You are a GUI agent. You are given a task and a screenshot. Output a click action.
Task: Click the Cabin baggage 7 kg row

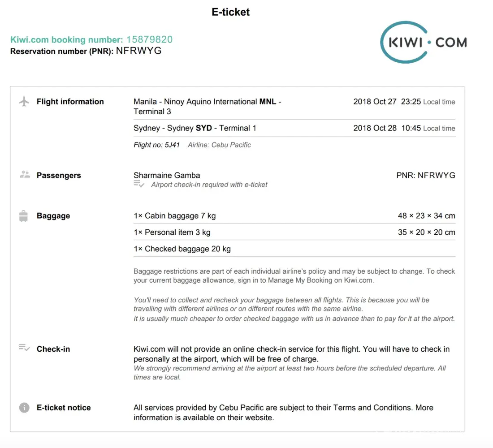pyautogui.click(x=174, y=216)
